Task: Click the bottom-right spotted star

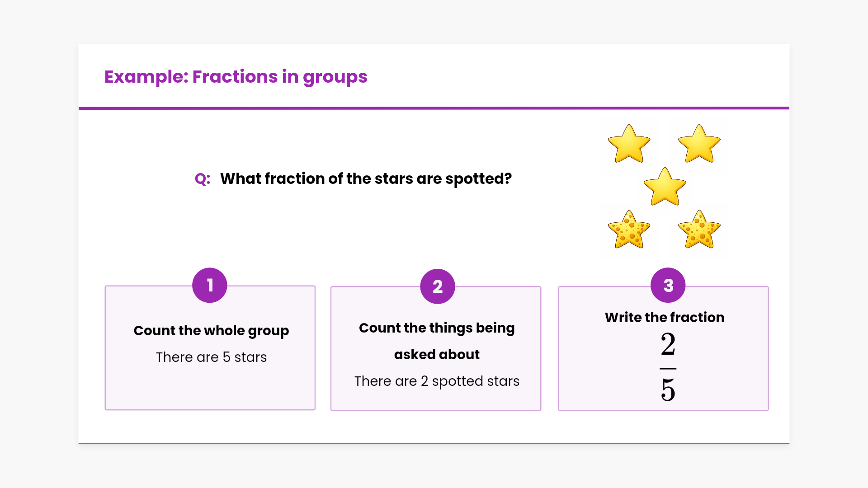Action: tap(699, 230)
